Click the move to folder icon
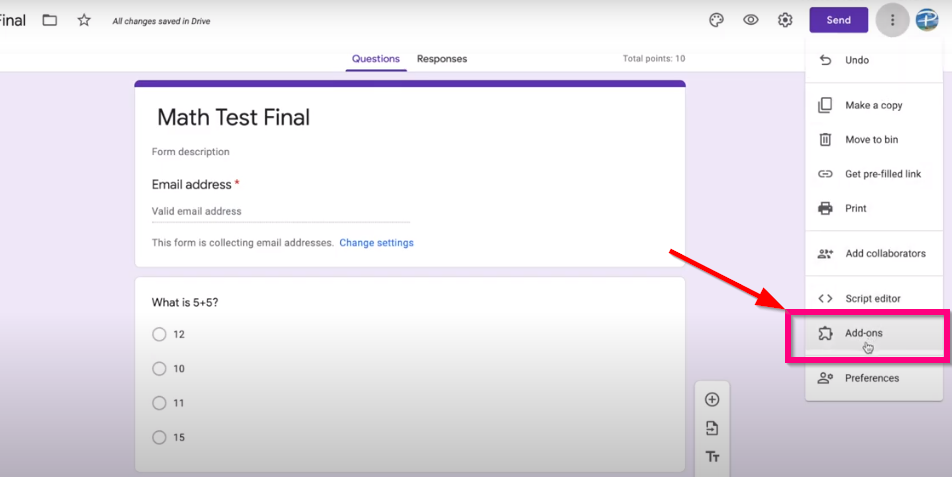The image size is (952, 477). pyautogui.click(x=50, y=20)
